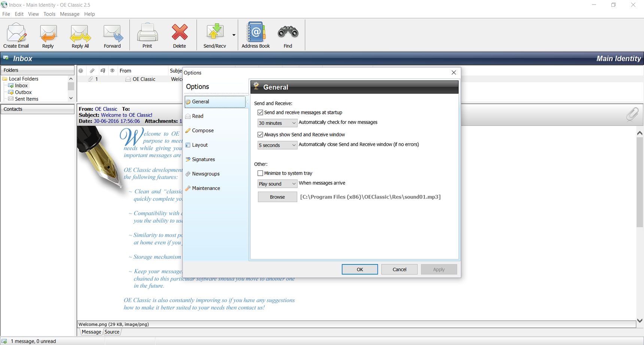Click the attachment column header icon
644x345 pixels.
tap(92, 70)
